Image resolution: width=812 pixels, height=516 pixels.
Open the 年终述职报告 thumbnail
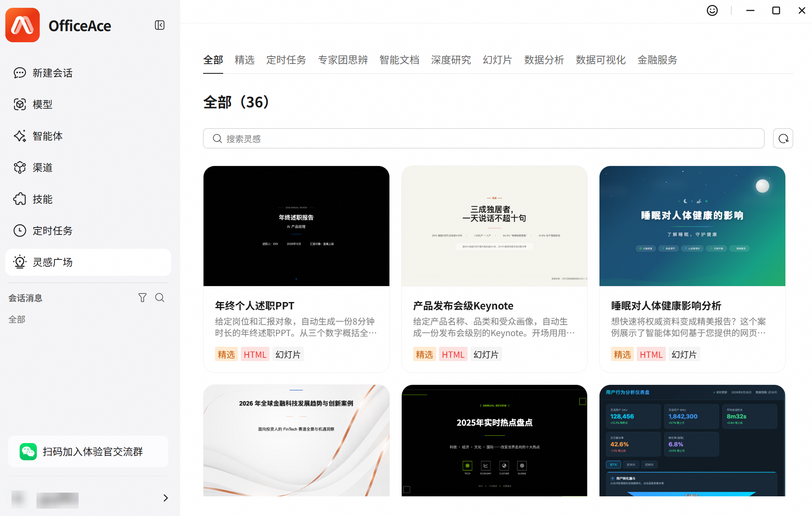pos(296,226)
